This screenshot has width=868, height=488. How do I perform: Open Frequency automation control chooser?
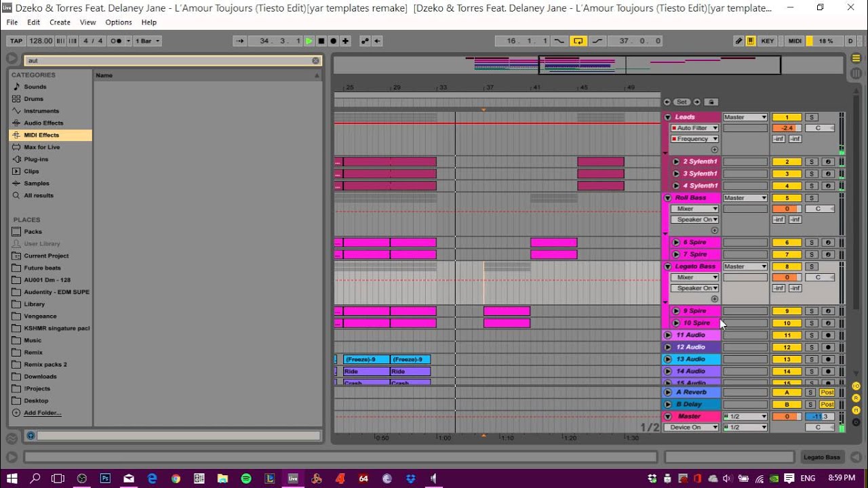point(694,139)
